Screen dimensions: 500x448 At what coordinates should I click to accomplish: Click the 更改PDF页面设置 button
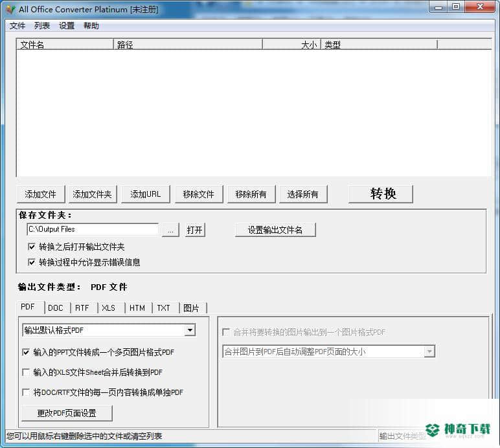pos(67,413)
